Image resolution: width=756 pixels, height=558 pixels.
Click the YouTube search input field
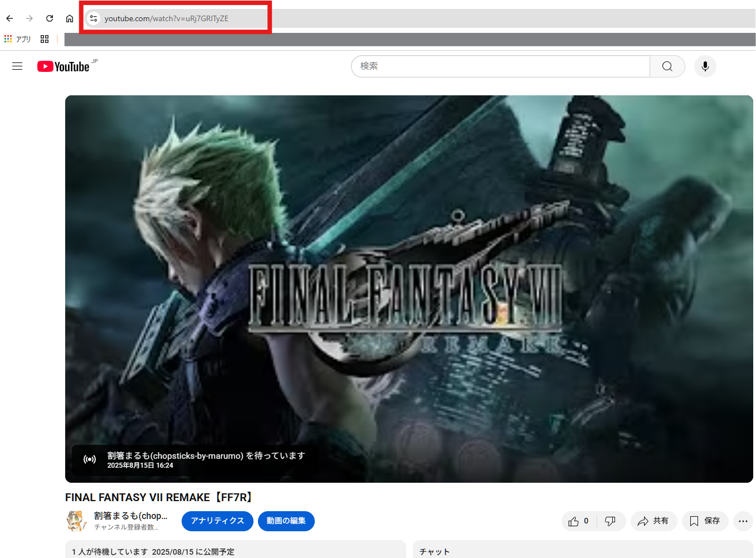point(500,66)
